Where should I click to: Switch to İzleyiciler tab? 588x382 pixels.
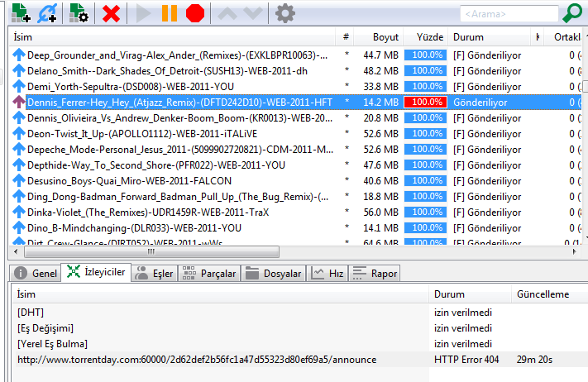pyautogui.click(x=96, y=272)
